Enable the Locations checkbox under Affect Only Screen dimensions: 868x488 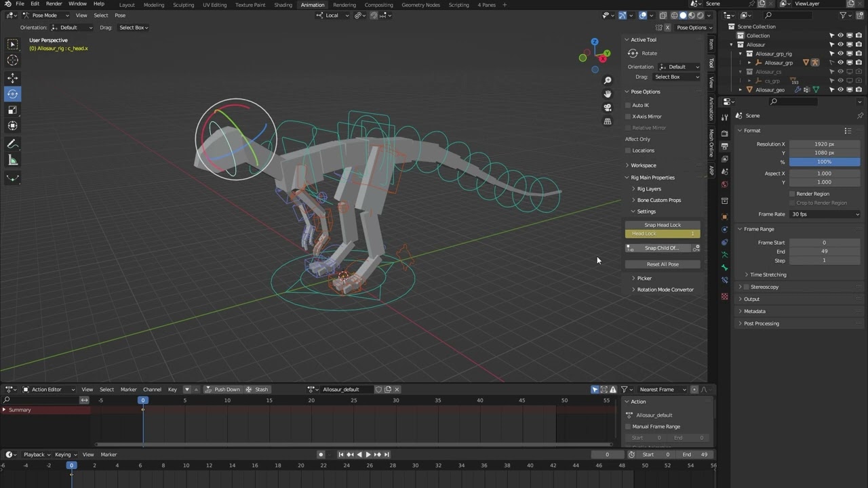click(x=628, y=150)
